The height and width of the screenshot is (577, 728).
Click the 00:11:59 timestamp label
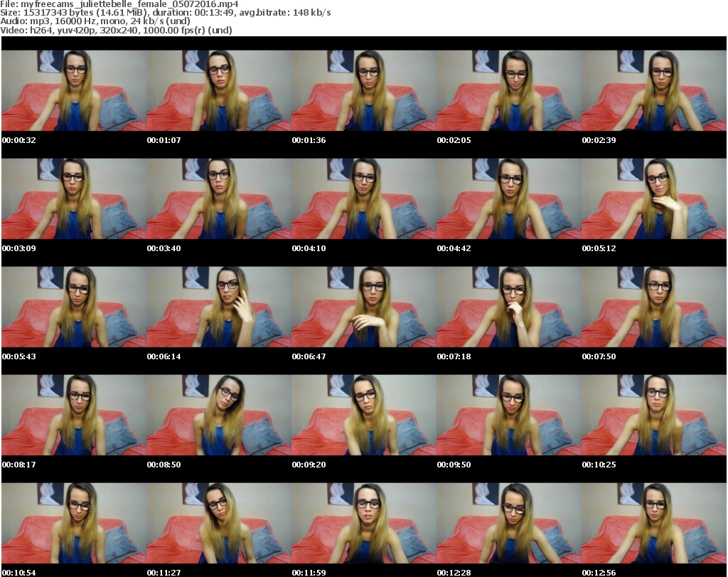tap(309, 573)
